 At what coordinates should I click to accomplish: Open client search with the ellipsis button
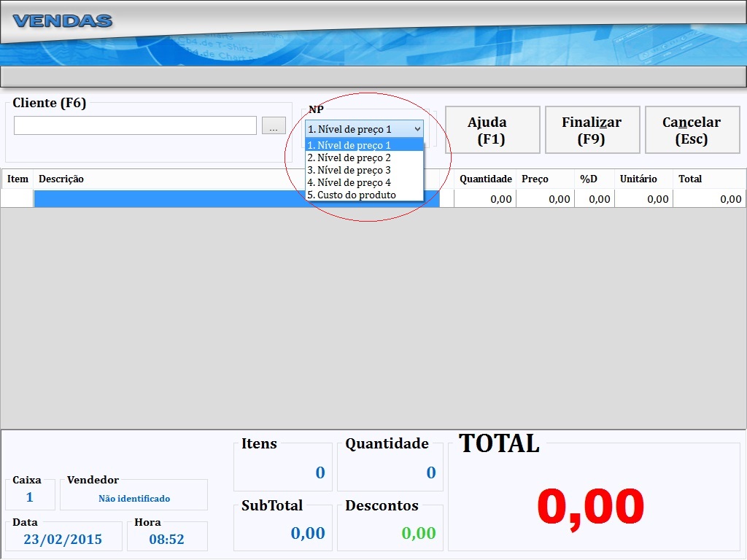274,125
